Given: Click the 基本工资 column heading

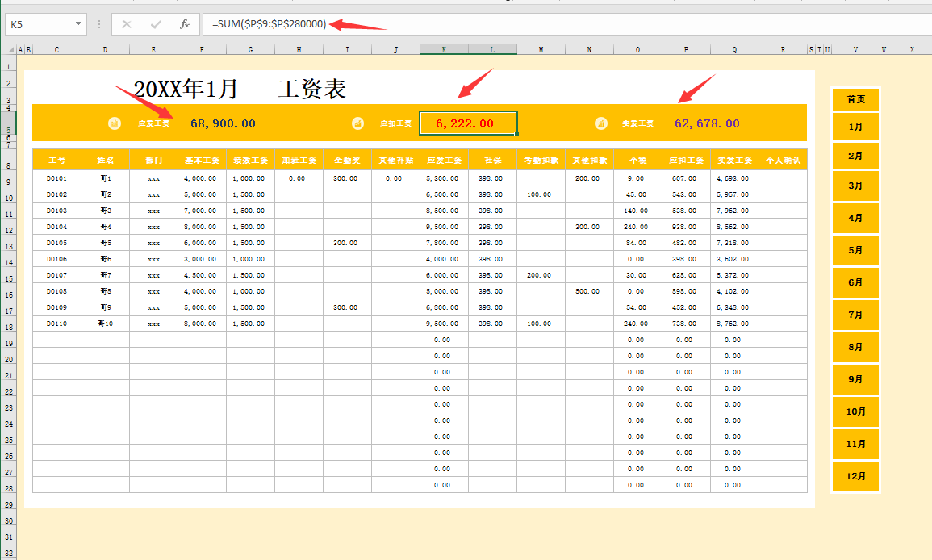Looking at the screenshot, I should pos(202,160).
